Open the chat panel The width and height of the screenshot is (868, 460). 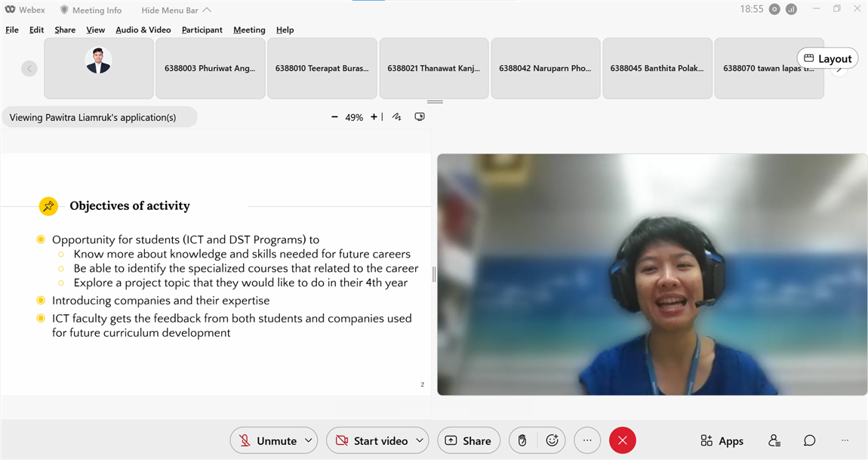[809, 440]
